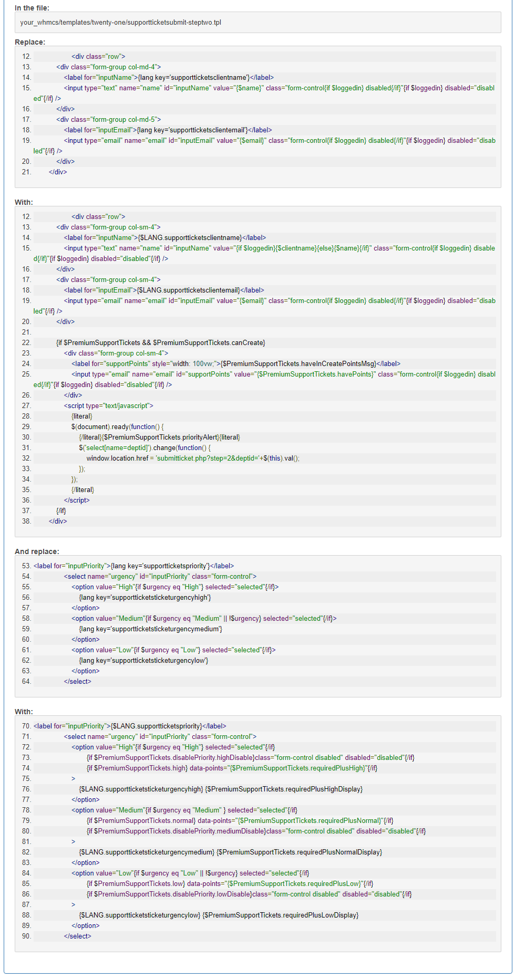Click line 61 option value="Low" tag
The width and height of the screenshot is (515, 980).
click(173, 650)
